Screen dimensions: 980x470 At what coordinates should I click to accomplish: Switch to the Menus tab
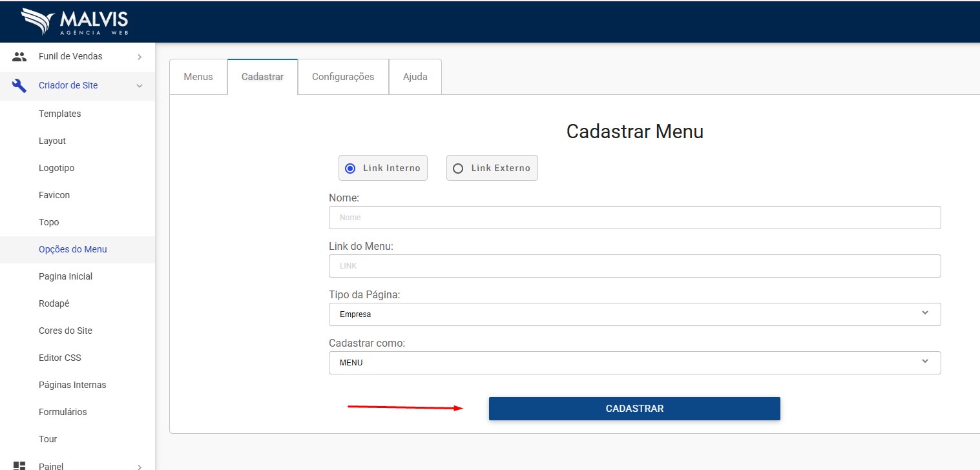(198, 77)
